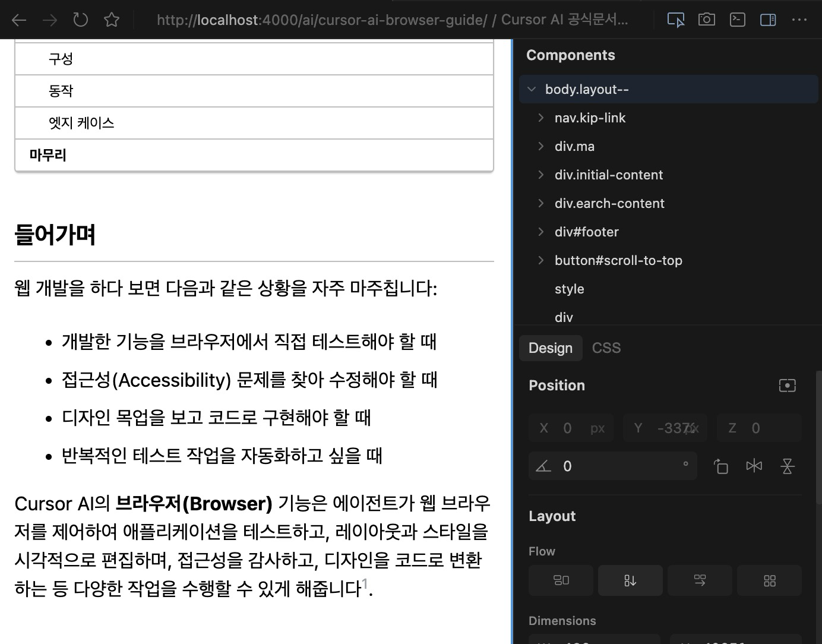Select the element inspection picker tool

(x=676, y=20)
